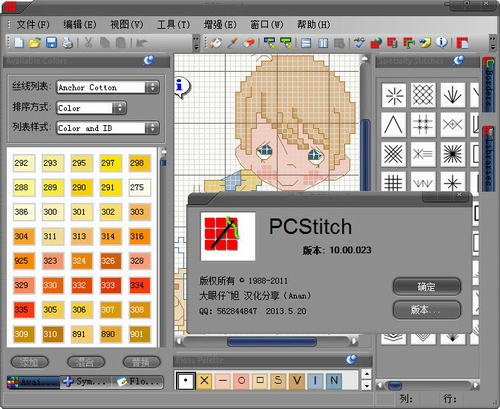Viewport: 500px width, 409px height.
Task: Click the New file icon in toolbar
Action: pos(19,43)
